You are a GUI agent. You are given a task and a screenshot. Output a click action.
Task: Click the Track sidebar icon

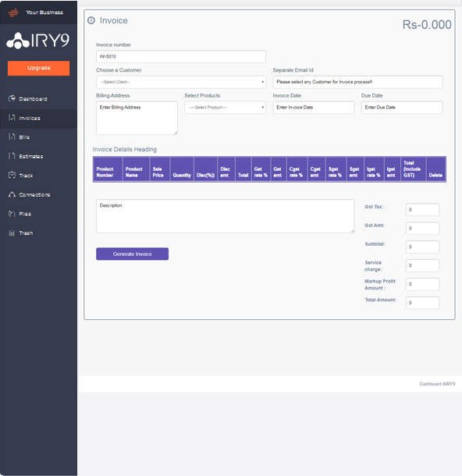point(12,175)
